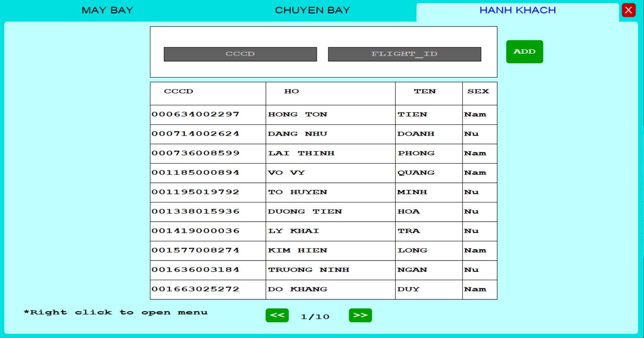Click first name HOA cell
The height and width of the screenshot is (338, 644).
click(x=429, y=212)
